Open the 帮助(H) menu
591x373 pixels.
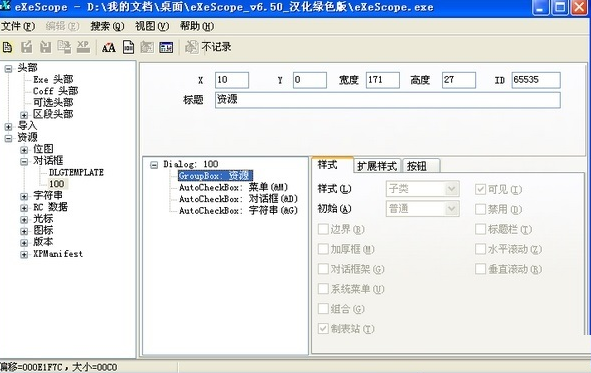coord(197,26)
